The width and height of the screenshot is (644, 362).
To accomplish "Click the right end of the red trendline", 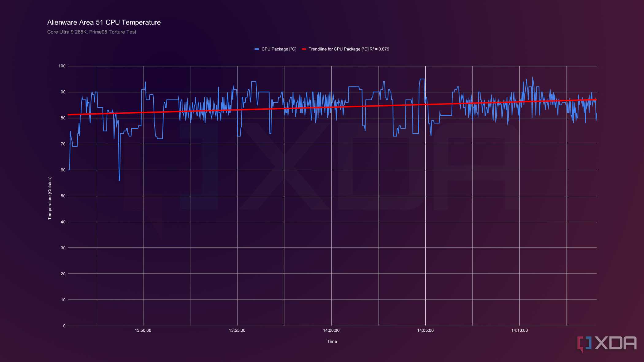I will coord(596,100).
